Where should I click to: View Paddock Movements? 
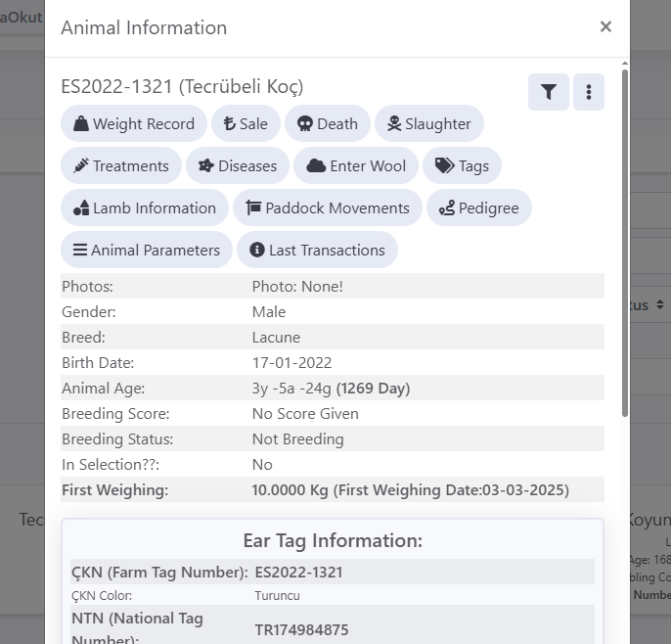click(x=328, y=207)
